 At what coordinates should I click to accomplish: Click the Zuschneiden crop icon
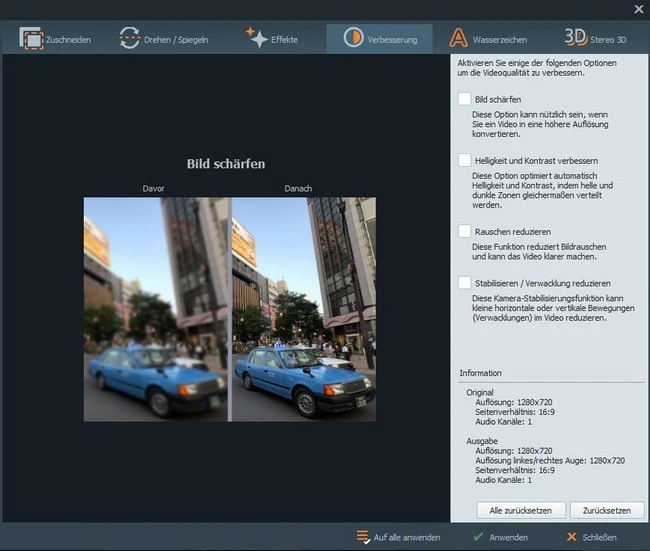click(32, 39)
